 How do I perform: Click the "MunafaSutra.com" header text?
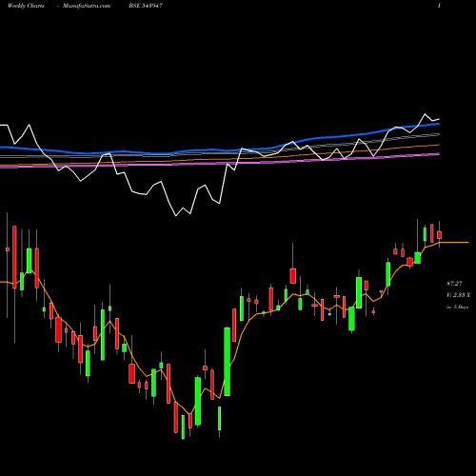click(87, 6)
